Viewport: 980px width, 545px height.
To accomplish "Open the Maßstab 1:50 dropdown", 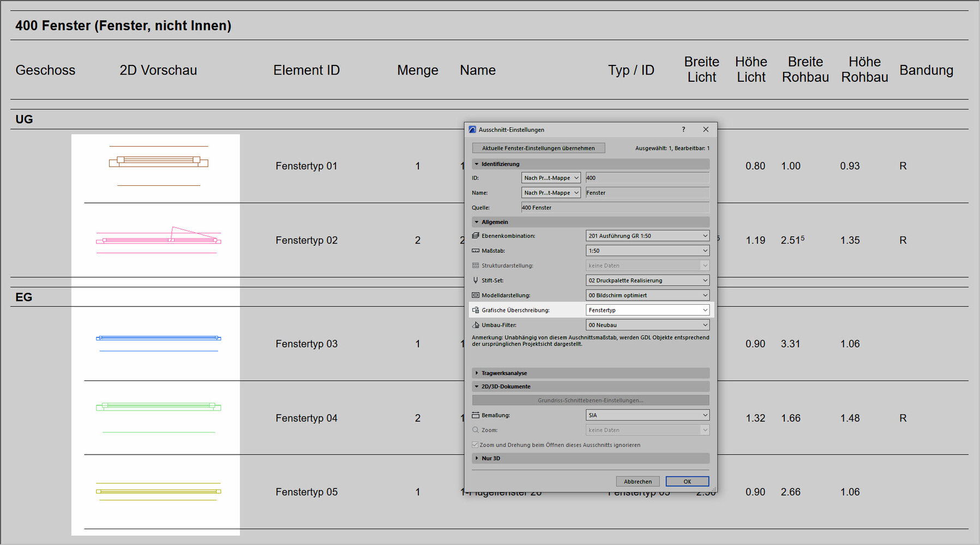I will [647, 251].
